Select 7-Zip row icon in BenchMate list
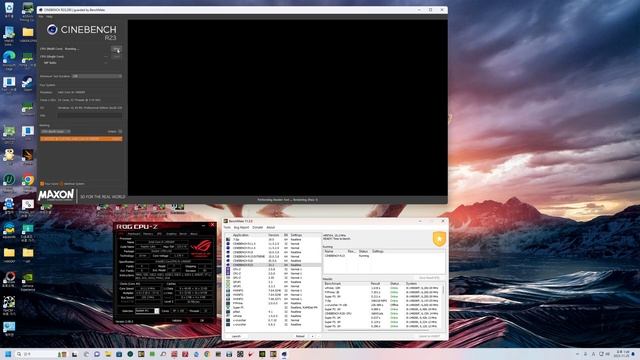The width and height of the screenshot is (640, 360). tap(228, 240)
